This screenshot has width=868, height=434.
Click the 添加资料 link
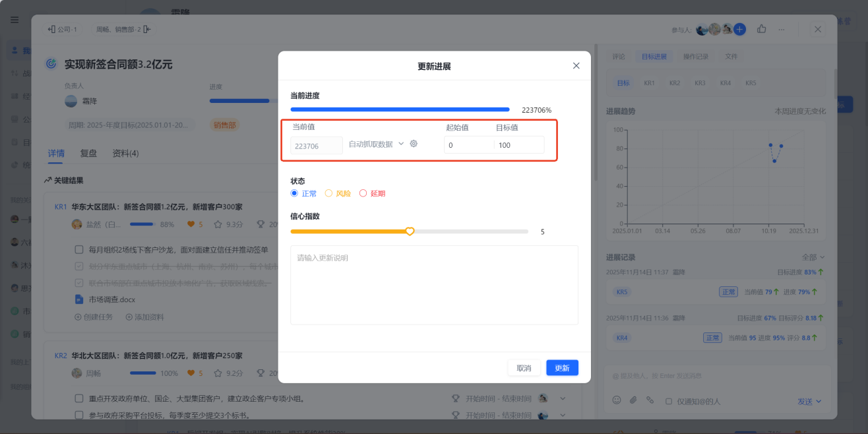[x=144, y=317]
